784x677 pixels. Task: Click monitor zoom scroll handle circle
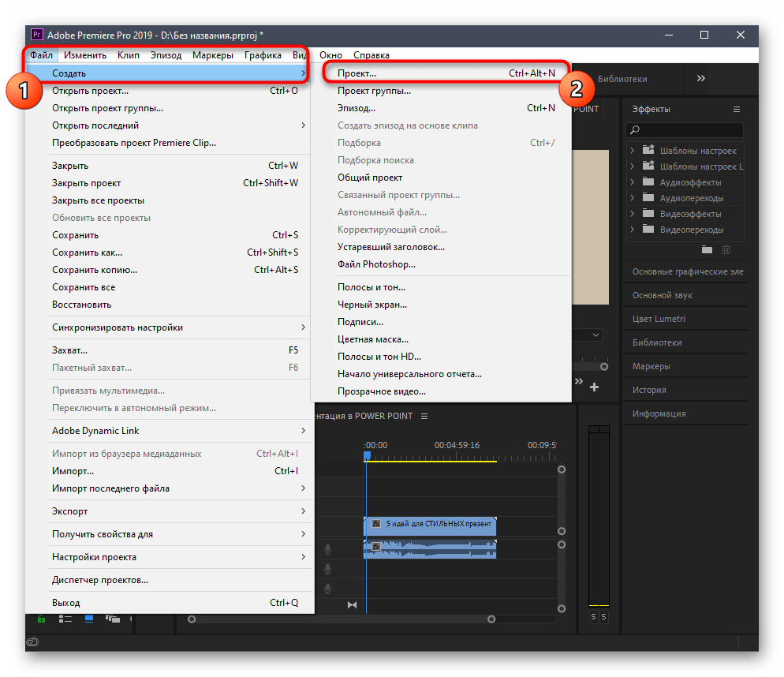tap(604, 367)
